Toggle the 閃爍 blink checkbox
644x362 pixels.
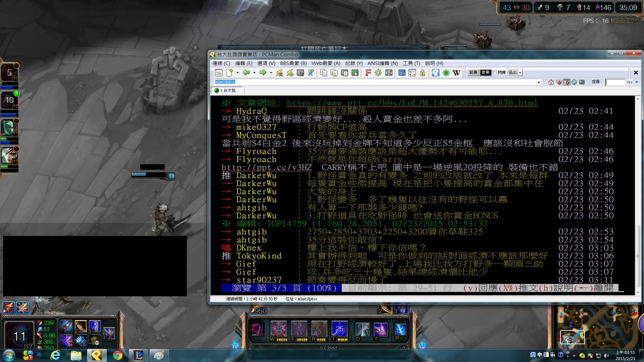[495, 72]
